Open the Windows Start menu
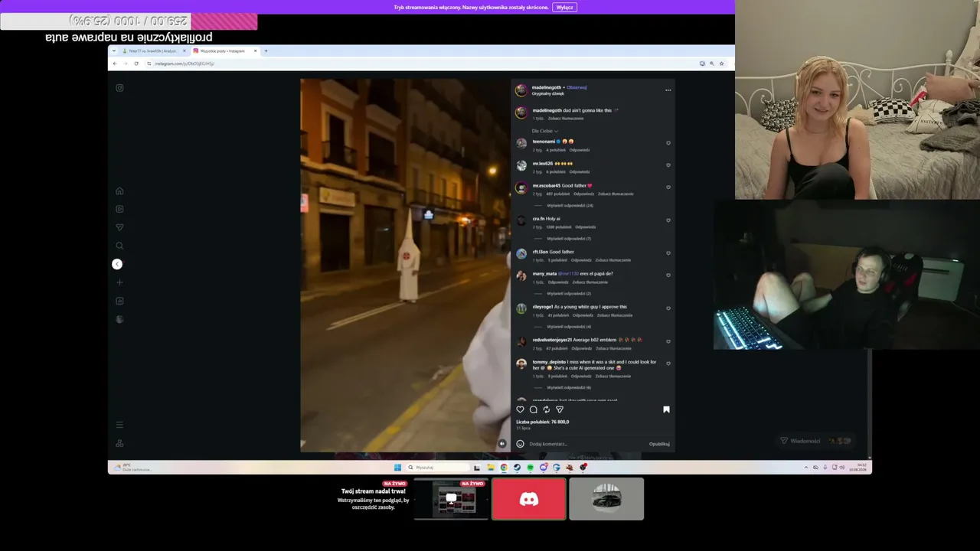This screenshot has height=551, width=980. point(397,468)
